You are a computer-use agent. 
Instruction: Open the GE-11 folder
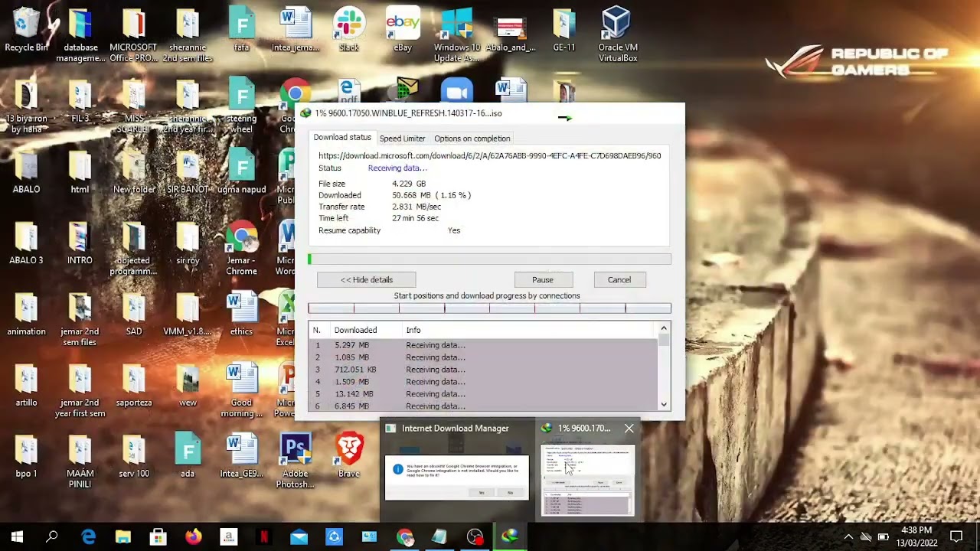click(564, 29)
